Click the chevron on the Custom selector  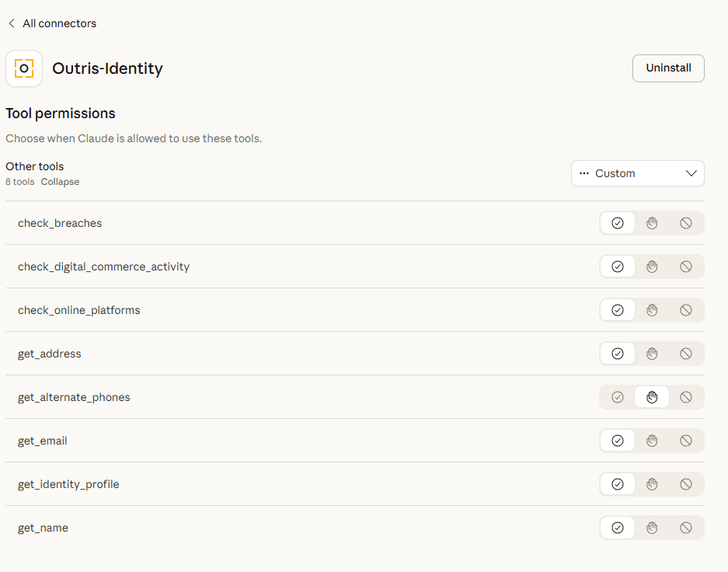[x=691, y=173]
